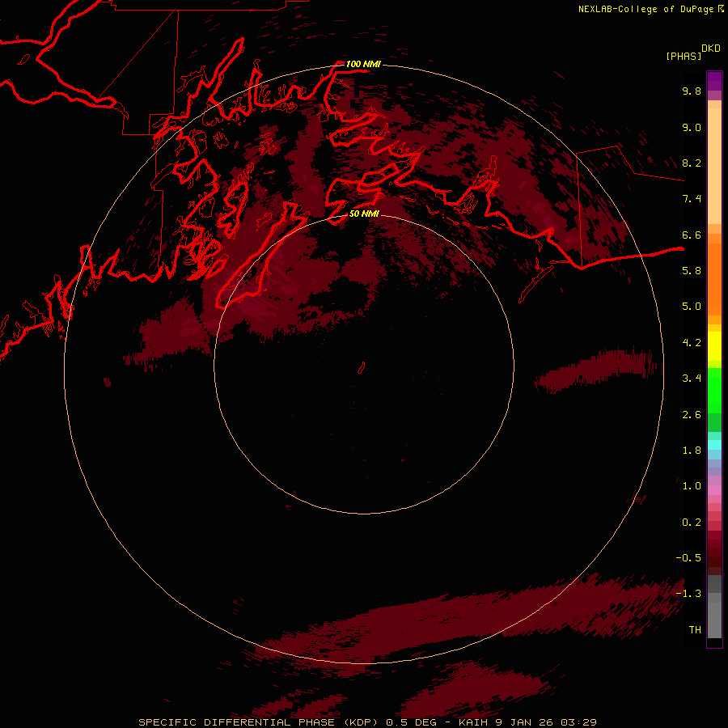The image size is (728, 728).
Task: Click the pink segment of color bar
Action: (x=714, y=489)
